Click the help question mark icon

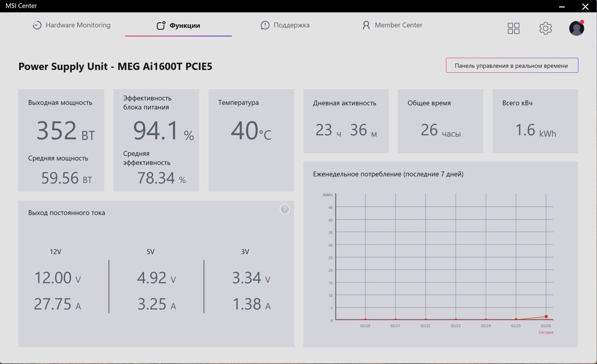[x=285, y=209]
